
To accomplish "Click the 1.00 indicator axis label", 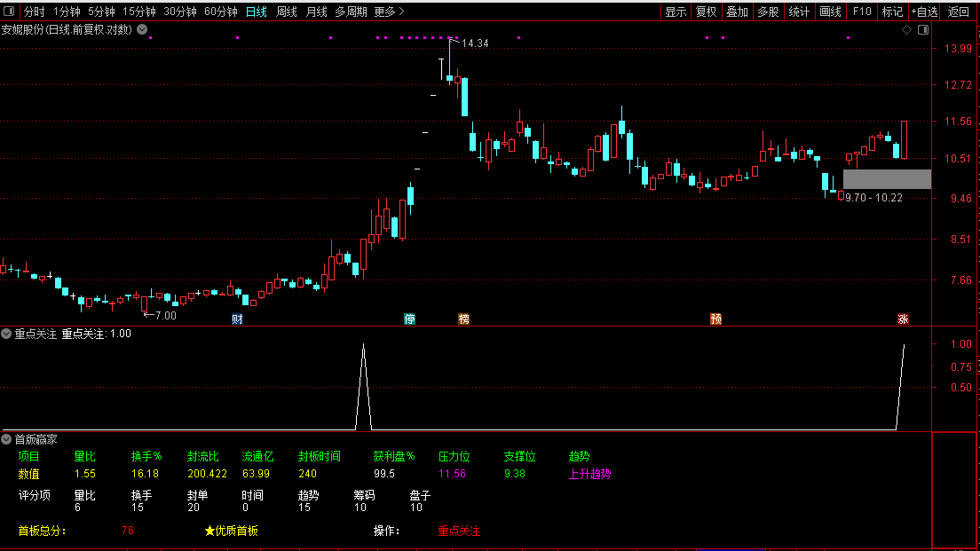I will point(961,344).
